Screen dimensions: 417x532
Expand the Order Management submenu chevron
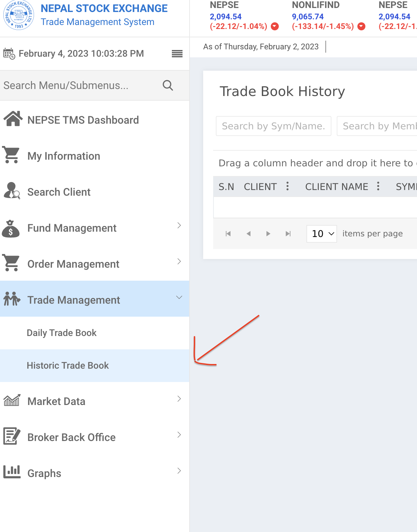click(x=179, y=261)
